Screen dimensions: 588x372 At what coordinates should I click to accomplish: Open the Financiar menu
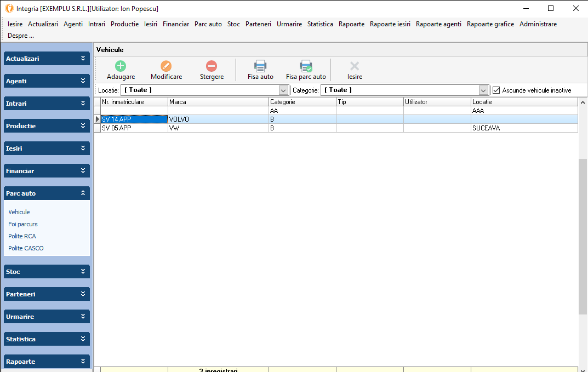176,24
